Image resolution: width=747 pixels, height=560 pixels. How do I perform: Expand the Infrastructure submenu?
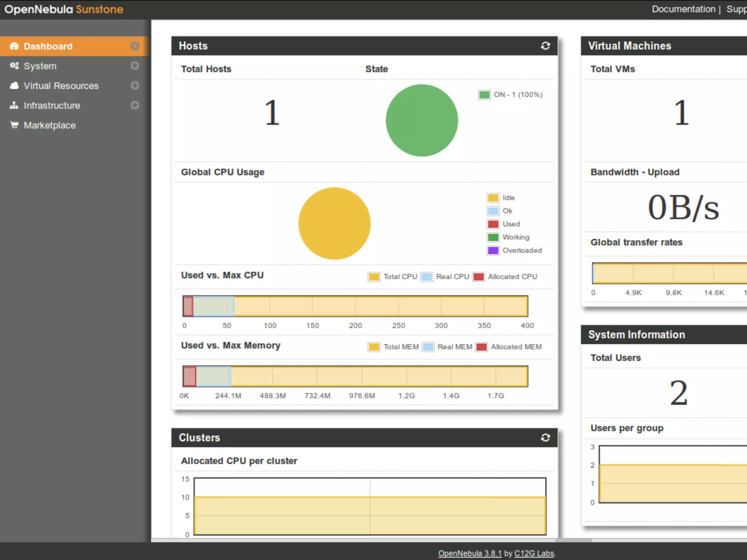pyautogui.click(x=135, y=105)
